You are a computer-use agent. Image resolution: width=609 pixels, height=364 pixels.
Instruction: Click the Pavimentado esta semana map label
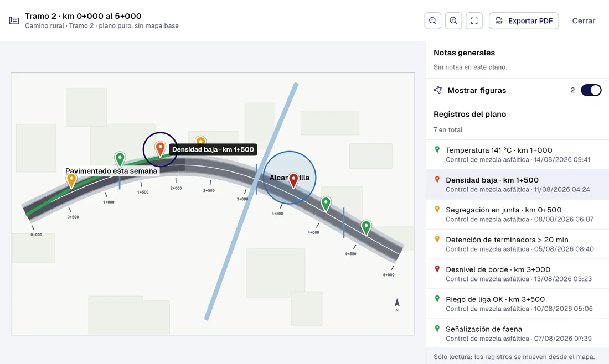pos(111,171)
